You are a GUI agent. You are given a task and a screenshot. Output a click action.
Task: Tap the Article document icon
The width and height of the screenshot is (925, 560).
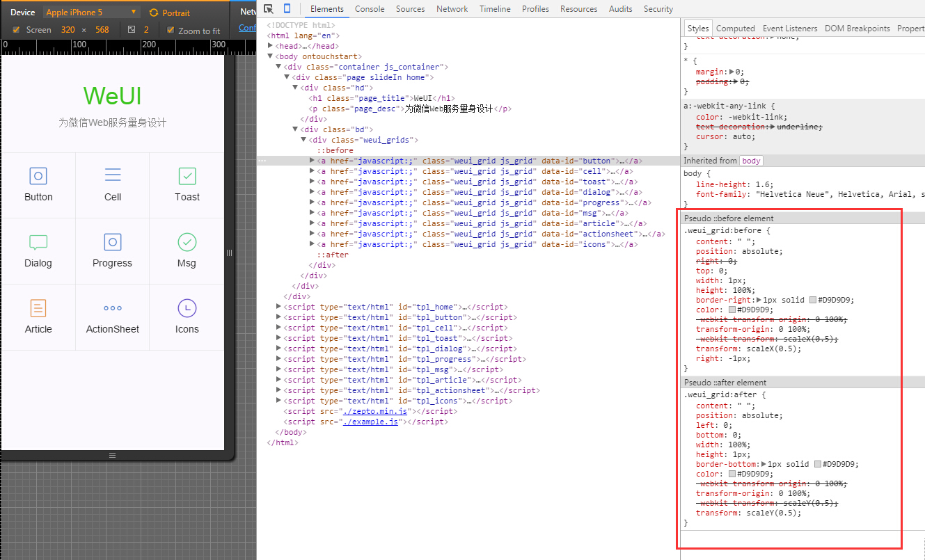click(x=38, y=307)
